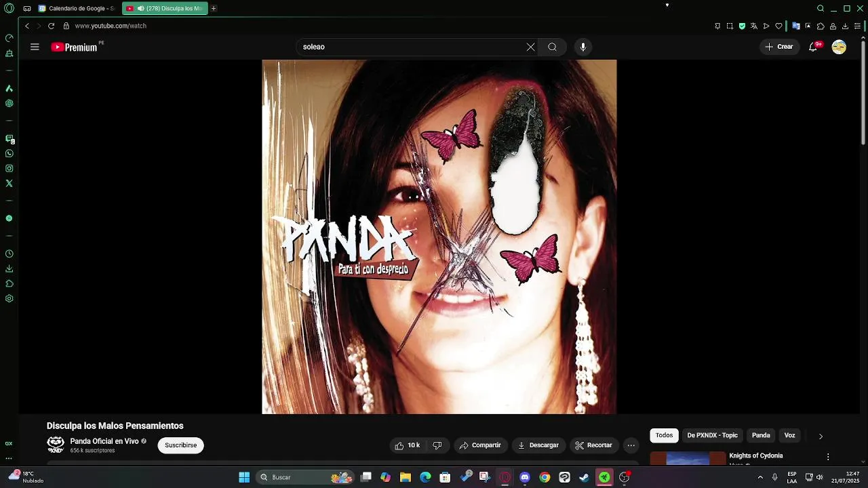The height and width of the screenshot is (488, 868).
Task: Open more actions three-dots beside Recortar
Action: point(631,445)
